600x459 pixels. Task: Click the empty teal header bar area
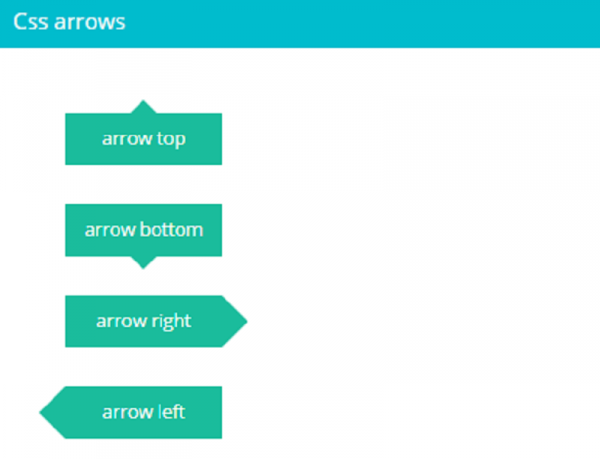(380, 22)
